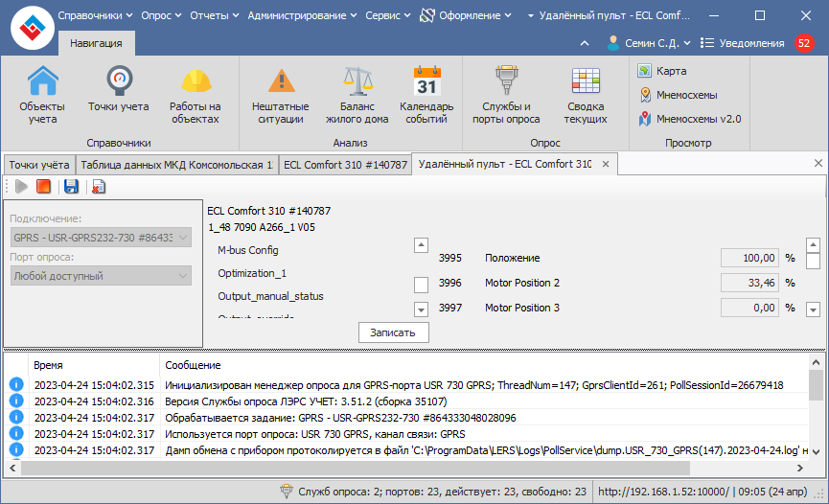Open the Опрос menu
829x504 pixels.
161,15
